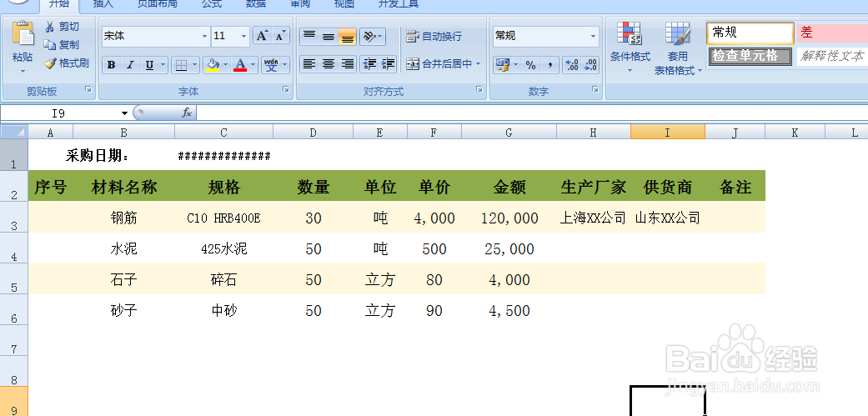The height and width of the screenshot is (416, 868).
Task: Decrease the cell indent
Action: click(x=369, y=64)
